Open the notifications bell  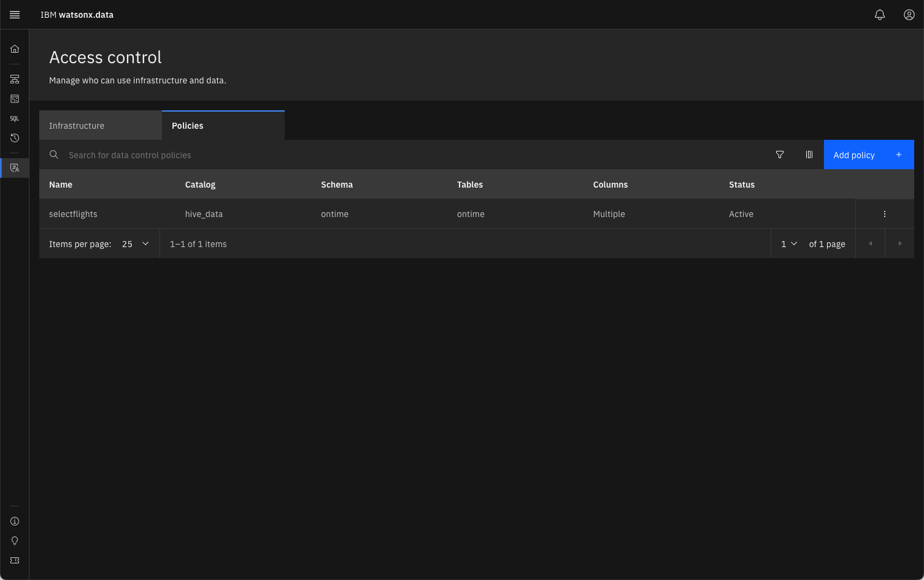[x=880, y=15]
